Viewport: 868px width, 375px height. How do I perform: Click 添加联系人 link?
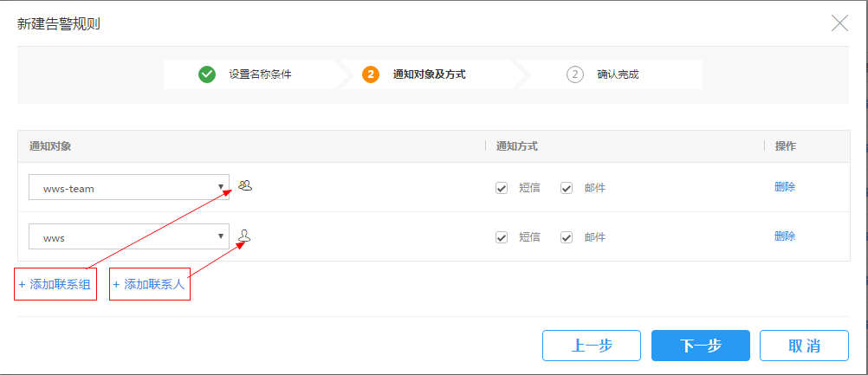coord(149,284)
